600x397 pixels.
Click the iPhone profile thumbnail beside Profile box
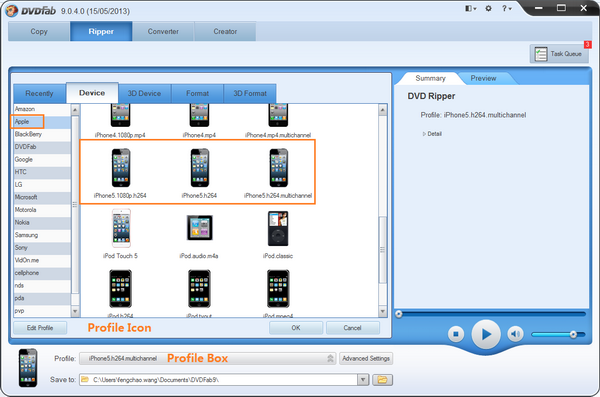pos(28,368)
